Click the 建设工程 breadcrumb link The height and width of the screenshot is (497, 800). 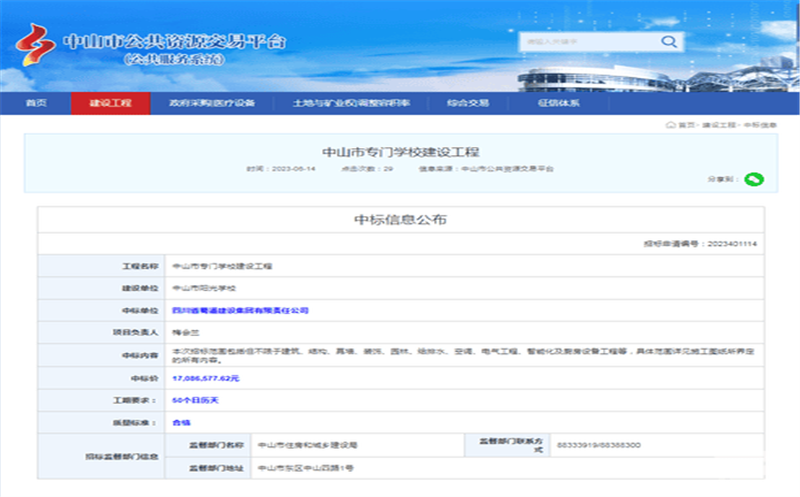pos(718,125)
